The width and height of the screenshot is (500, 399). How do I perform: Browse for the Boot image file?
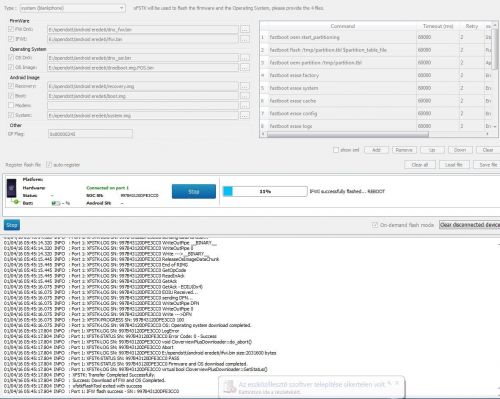245,96
